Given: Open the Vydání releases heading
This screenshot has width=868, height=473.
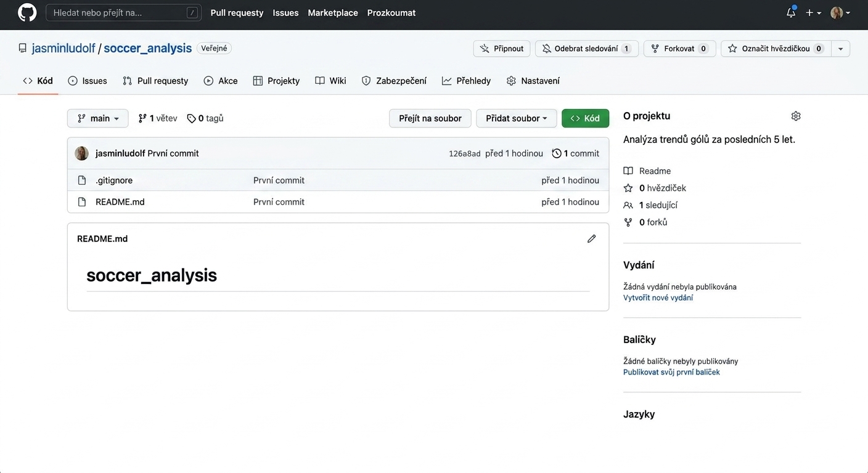Looking at the screenshot, I should (x=639, y=265).
